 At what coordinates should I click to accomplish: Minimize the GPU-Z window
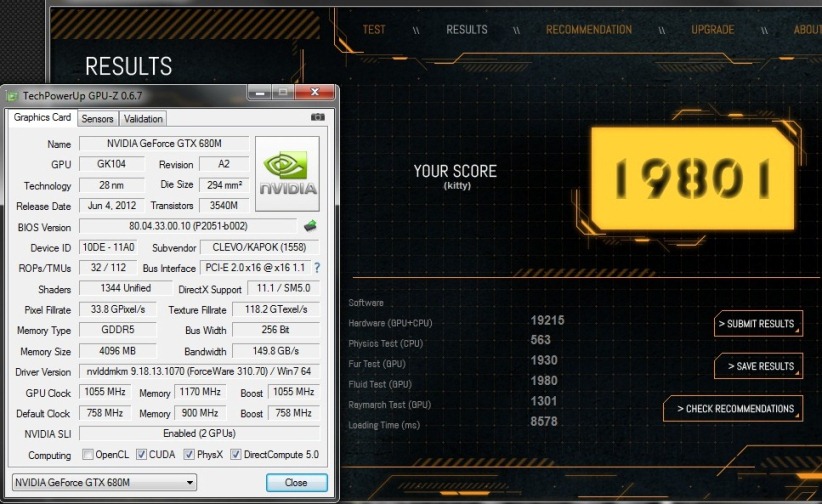[259, 92]
